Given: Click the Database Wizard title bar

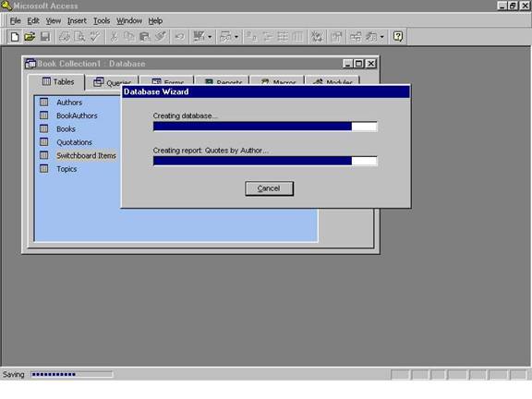Looking at the screenshot, I should coord(266,91).
